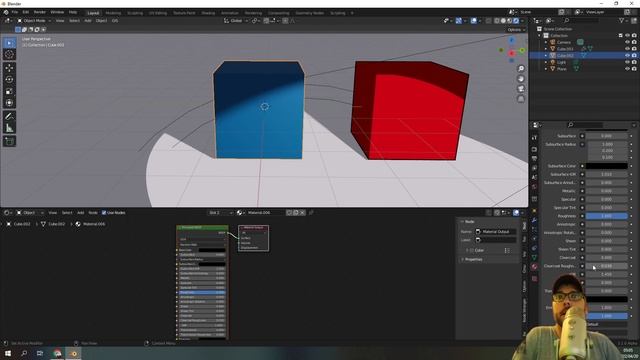Viewport: 640px width, 360px height.
Task: Open the Edit menu
Action: (x=26, y=12)
